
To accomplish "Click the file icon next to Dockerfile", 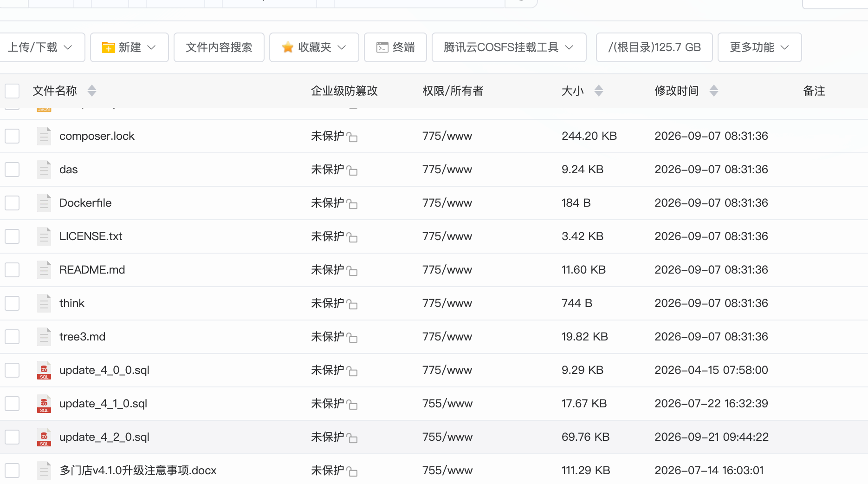I will [44, 203].
